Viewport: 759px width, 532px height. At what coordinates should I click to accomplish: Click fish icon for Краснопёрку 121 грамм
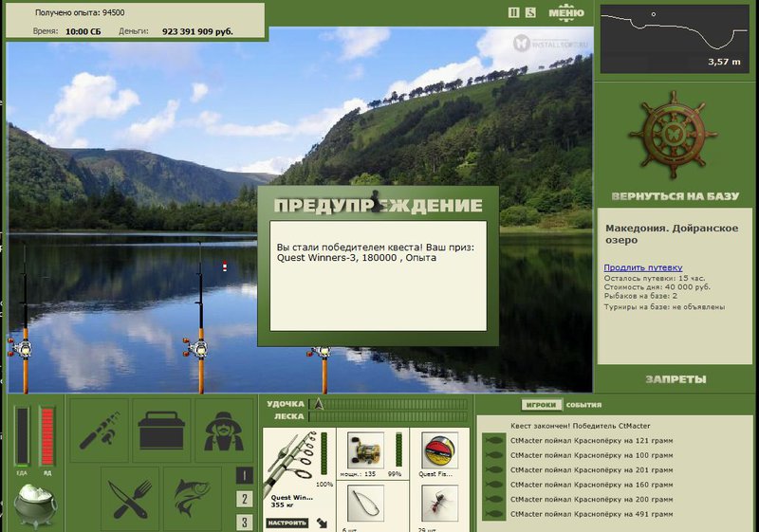point(493,441)
